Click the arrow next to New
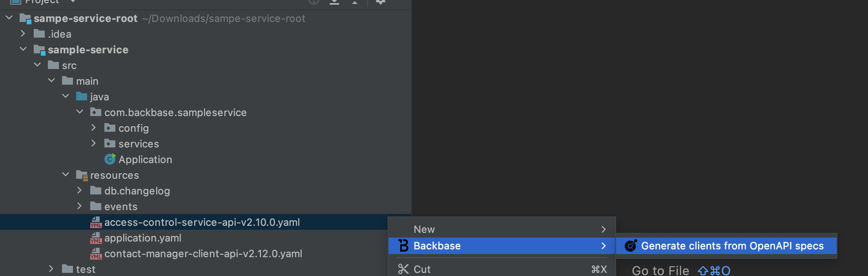 604,229
